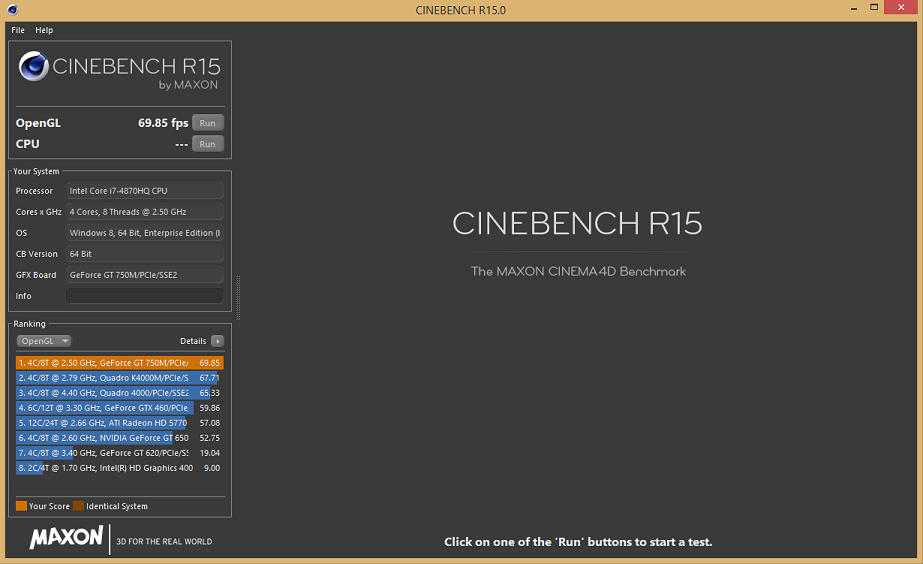Expand ranking Details arrow button
The width and height of the screenshot is (923, 564).
(x=217, y=341)
